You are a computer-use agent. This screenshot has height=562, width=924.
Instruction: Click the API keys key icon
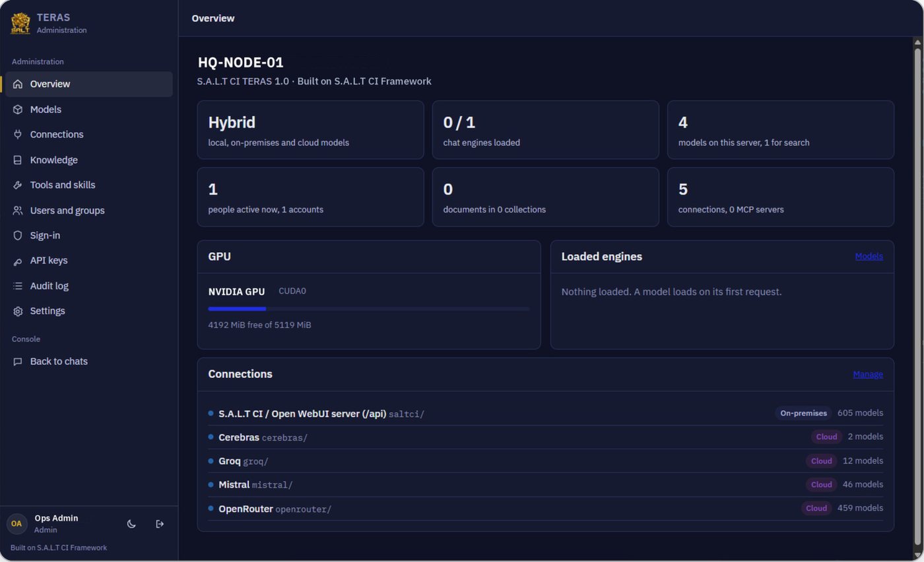click(18, 261)
